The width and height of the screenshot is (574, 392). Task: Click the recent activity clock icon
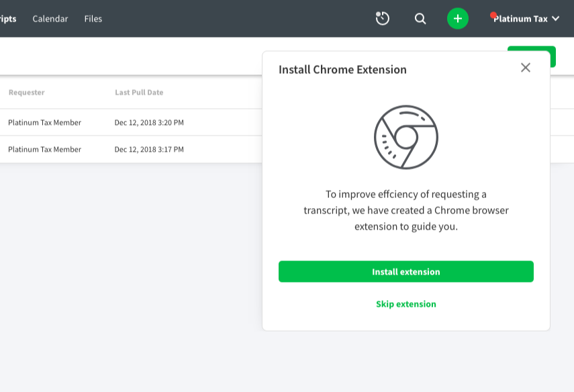(x=382, y=18)
